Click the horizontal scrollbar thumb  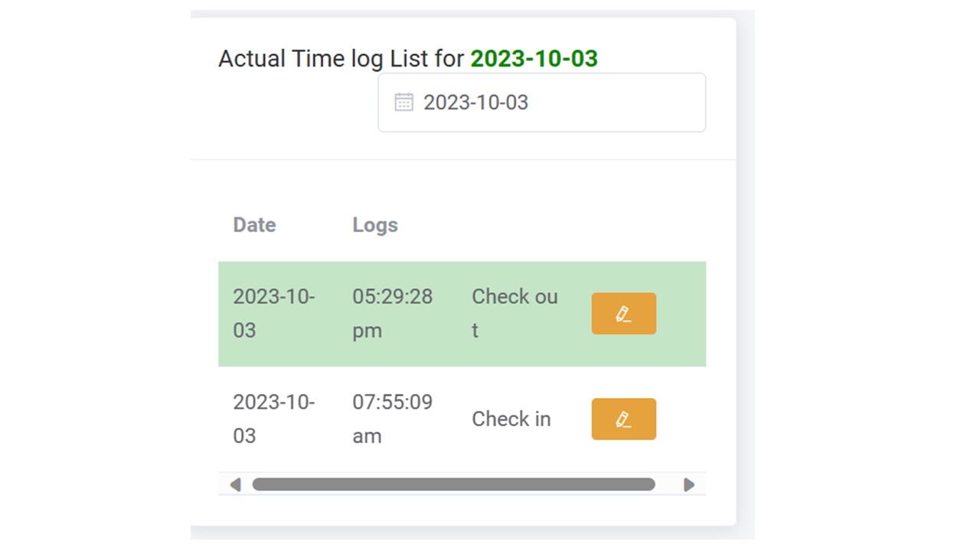pos(453,484)
